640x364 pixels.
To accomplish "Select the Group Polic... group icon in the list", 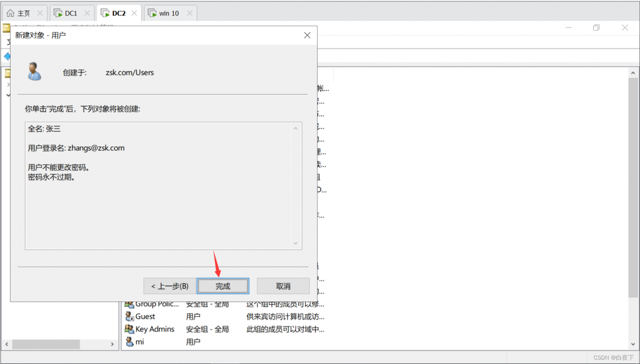I will tap(129, 304).
